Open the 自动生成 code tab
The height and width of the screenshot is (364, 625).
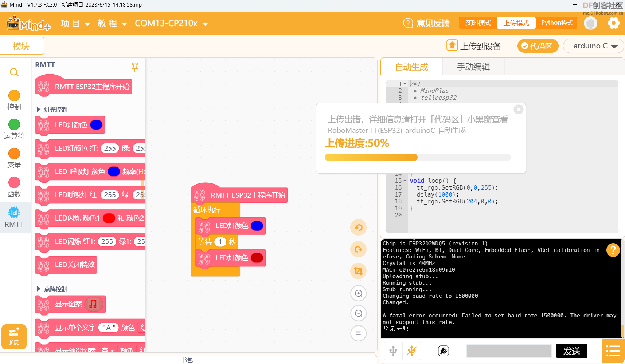pos(411,67)
